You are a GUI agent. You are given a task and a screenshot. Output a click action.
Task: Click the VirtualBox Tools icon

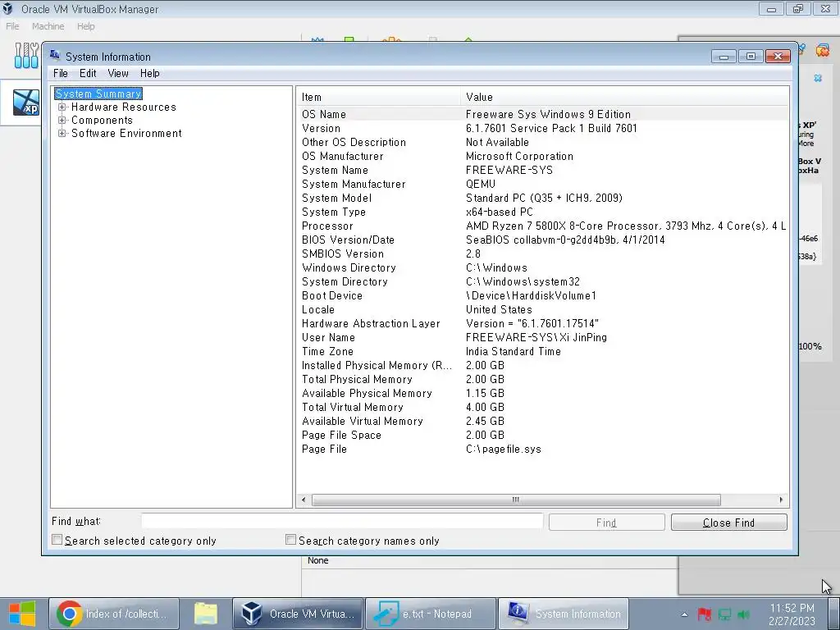(x=26, y=55)
